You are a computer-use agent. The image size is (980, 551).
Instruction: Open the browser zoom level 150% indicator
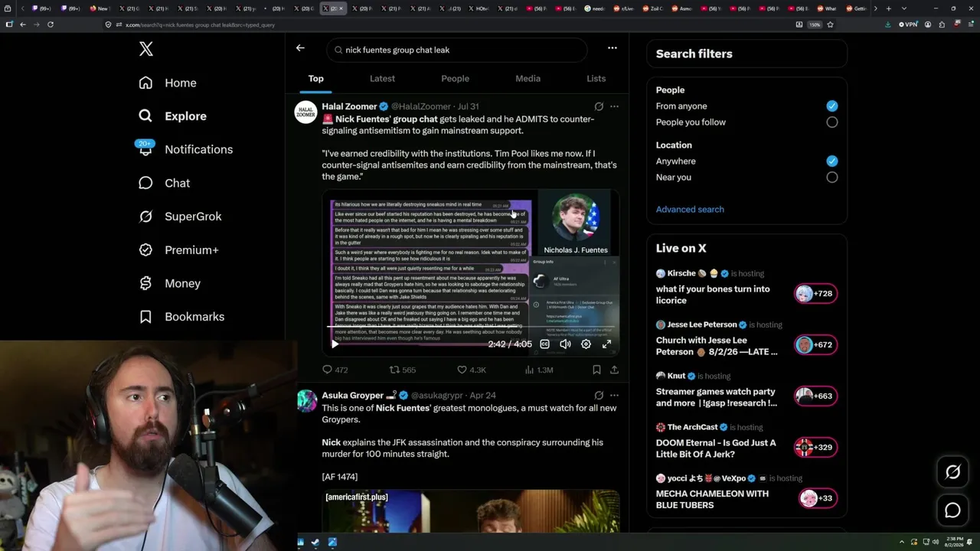pos(815,24)
